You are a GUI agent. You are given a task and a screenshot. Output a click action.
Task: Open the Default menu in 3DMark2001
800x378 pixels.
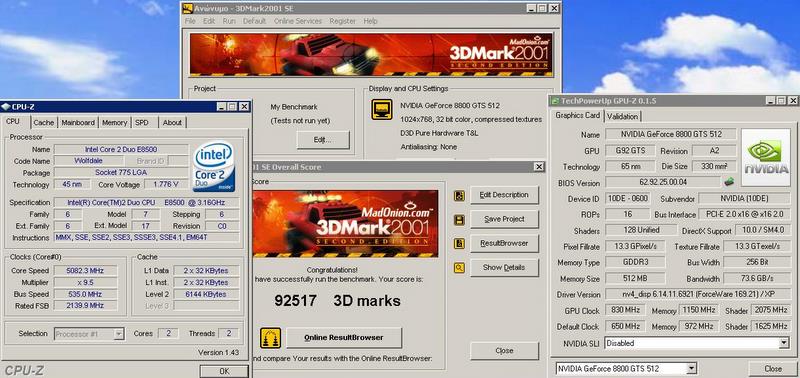(255, 21)
